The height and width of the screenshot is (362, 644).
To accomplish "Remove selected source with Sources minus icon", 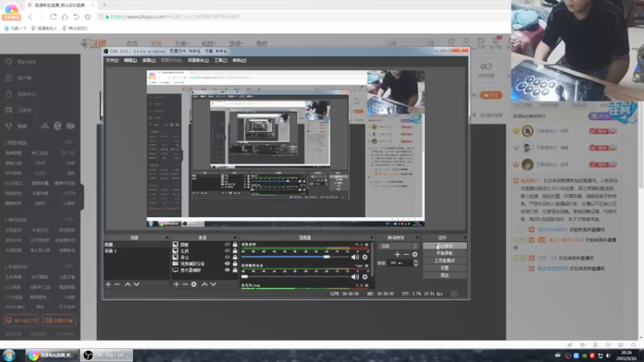I will tap(185, 284).
